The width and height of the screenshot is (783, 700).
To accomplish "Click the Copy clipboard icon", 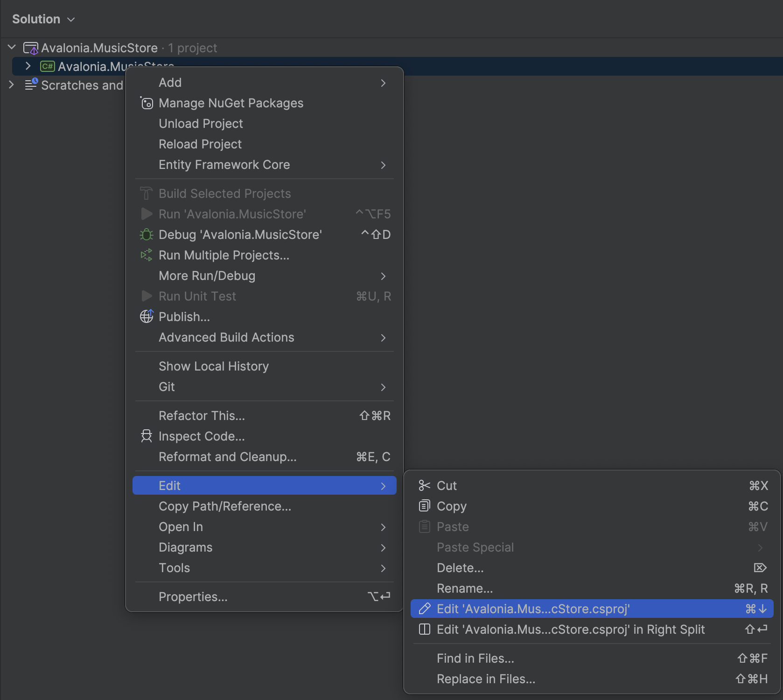I will 424,506.
